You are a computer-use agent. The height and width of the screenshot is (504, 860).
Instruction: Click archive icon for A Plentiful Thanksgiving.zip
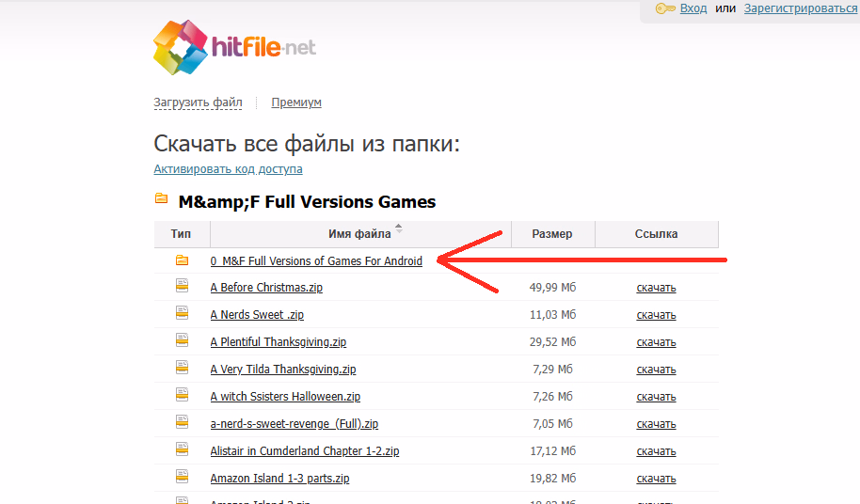[x=182, y=340]
